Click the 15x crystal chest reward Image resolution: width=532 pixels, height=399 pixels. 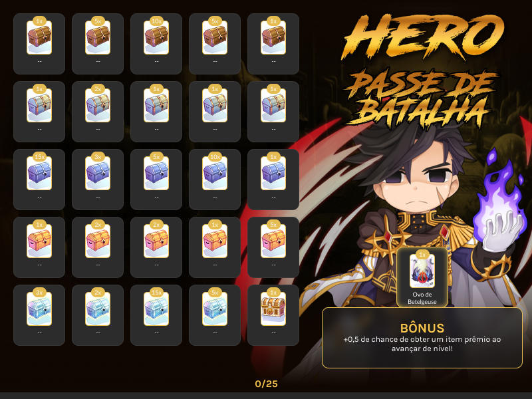pyautogui.click(x=156, y=315)
